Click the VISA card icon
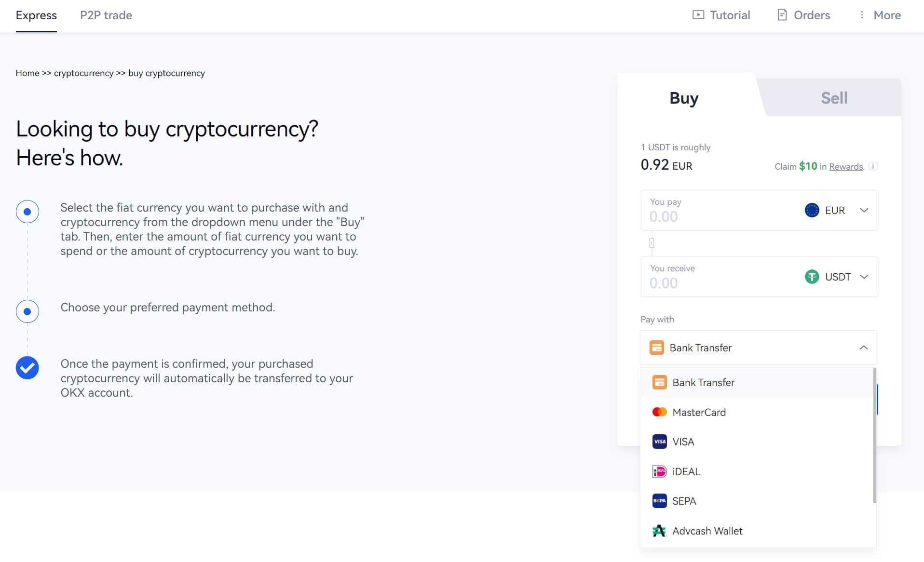This screenshot has height=562, width=924. click(659, 442)
